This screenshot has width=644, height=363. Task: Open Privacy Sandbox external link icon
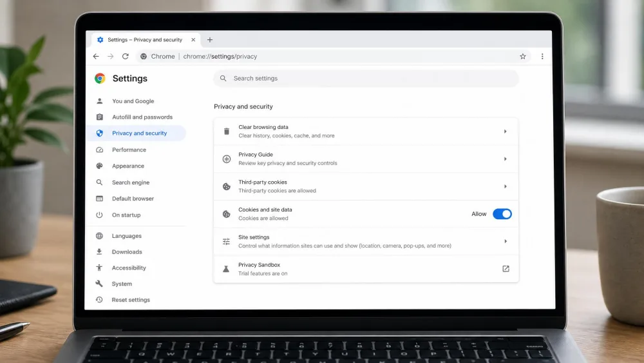click(506, 269)
